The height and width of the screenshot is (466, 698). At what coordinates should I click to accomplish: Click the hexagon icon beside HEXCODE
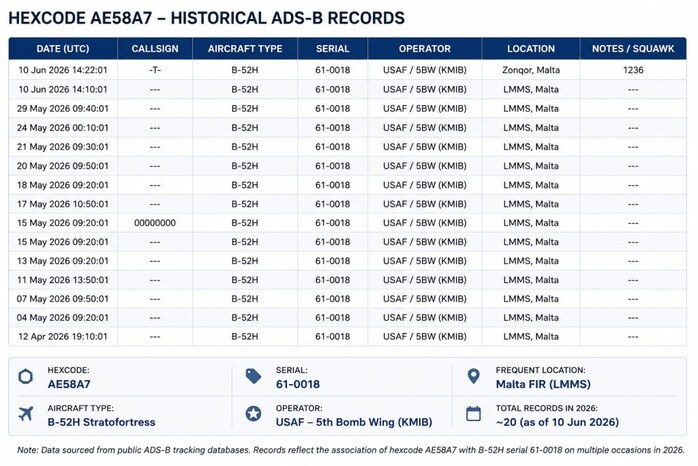26,377
